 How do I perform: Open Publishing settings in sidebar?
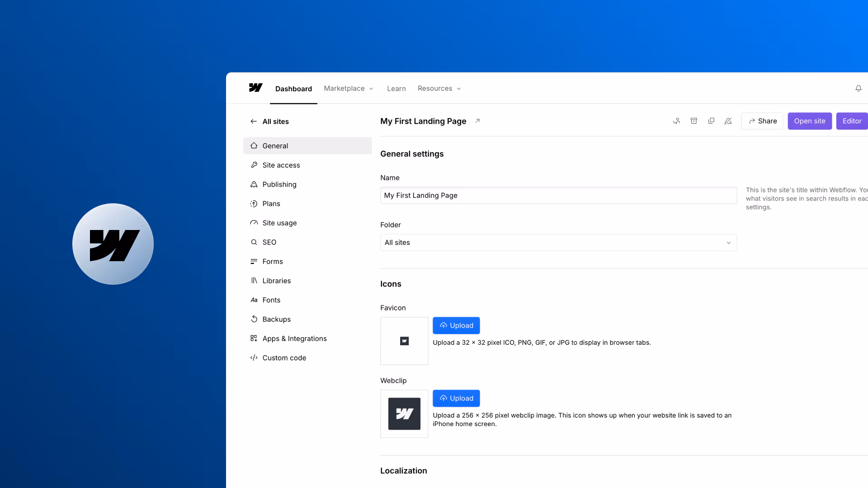[279, 184]
